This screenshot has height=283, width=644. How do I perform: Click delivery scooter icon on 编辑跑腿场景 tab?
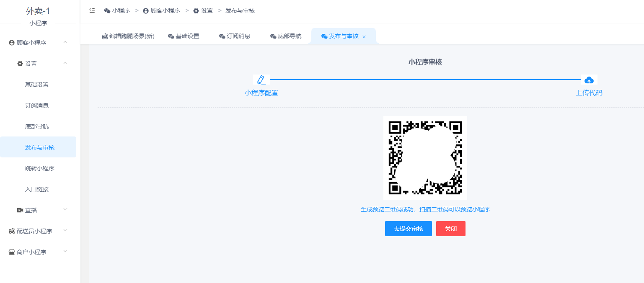pos(105,36)
